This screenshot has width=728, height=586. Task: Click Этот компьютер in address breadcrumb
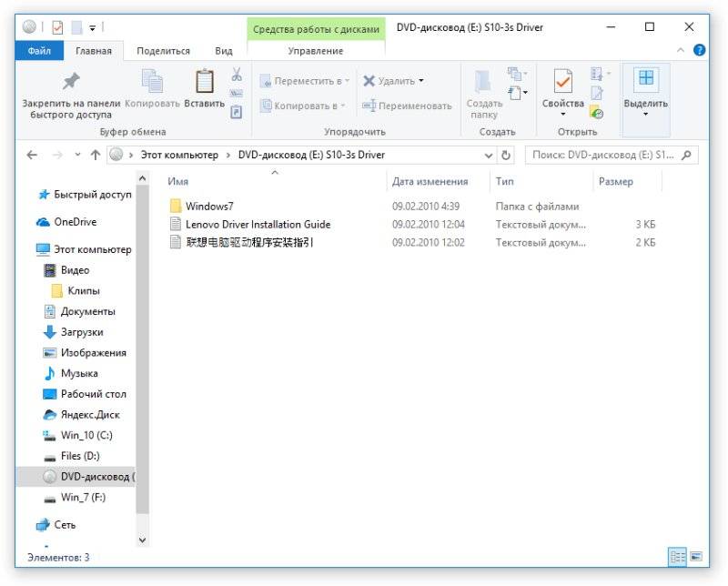[x=179, y=155]
